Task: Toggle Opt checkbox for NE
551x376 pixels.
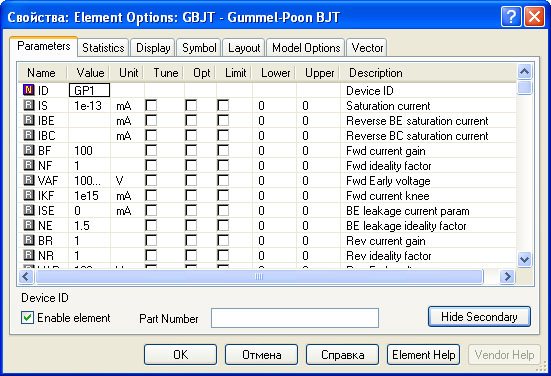Action: pyautogui.click(x=191, y=225)
